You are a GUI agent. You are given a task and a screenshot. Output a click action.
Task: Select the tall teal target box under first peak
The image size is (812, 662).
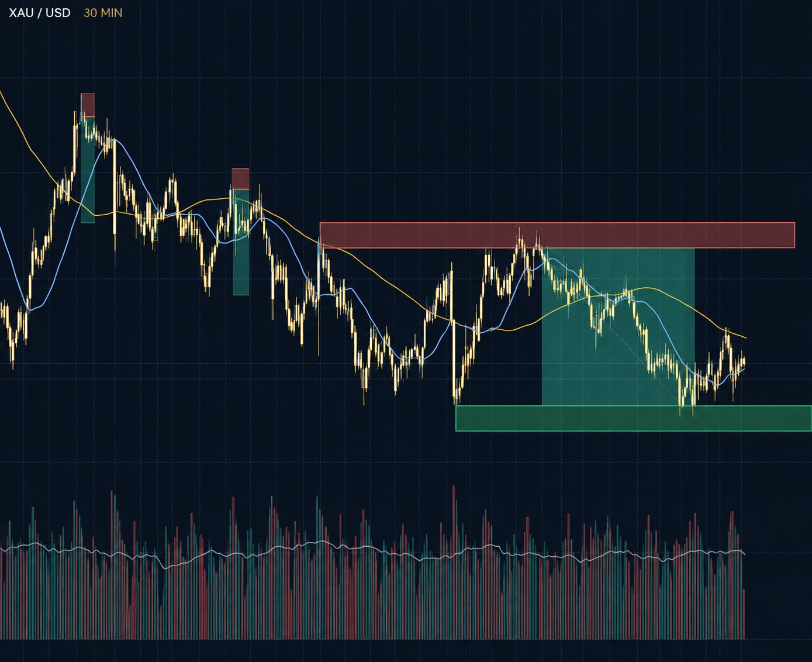pyautogui.click(x=88, y=170)
